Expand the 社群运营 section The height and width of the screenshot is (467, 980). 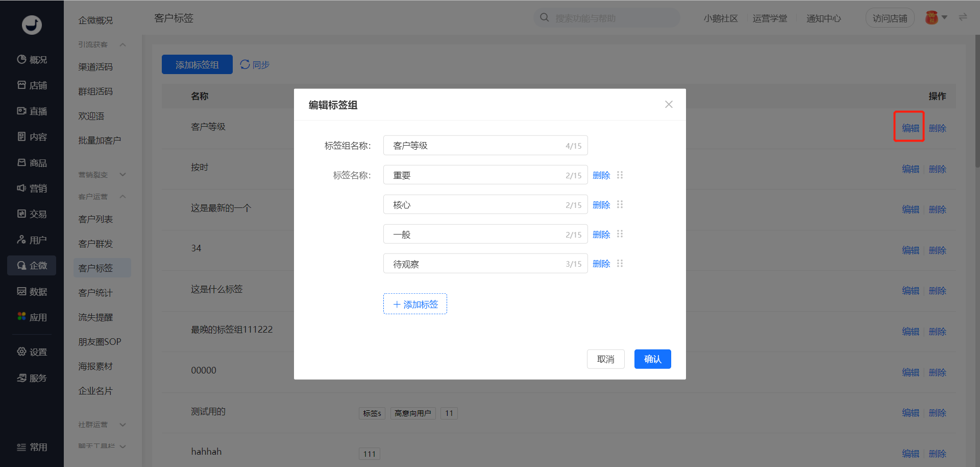(x=123, y=425)
